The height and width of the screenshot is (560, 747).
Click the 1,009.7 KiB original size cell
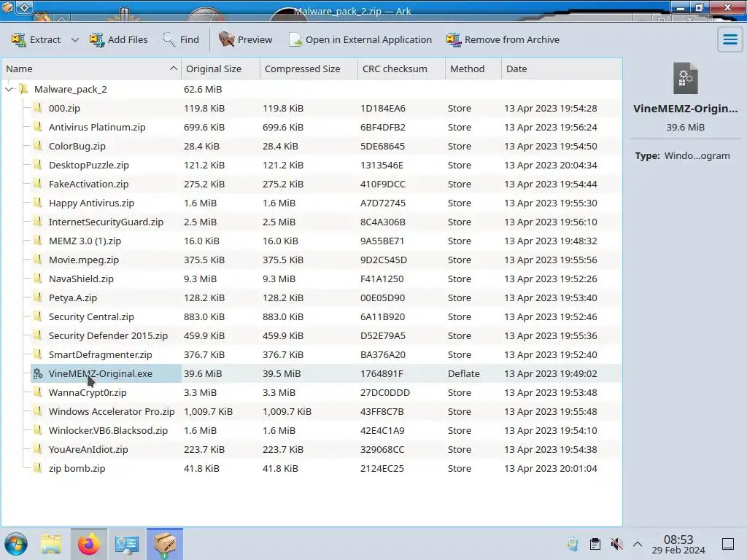tap(208, 411)
